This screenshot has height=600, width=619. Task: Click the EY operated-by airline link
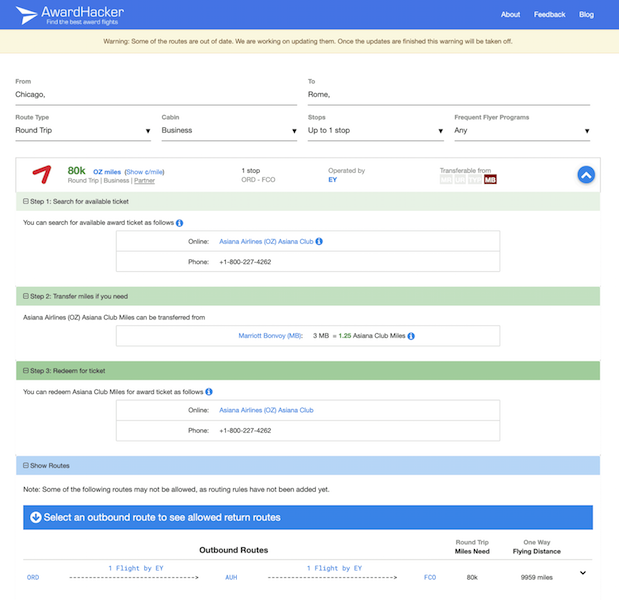(333, 180)
